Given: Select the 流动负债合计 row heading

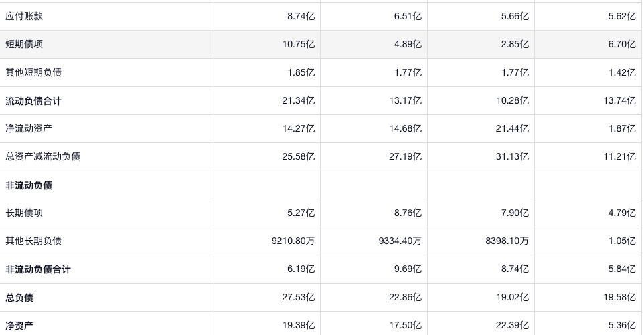Looking at the screenshot, I should point(33,101).
